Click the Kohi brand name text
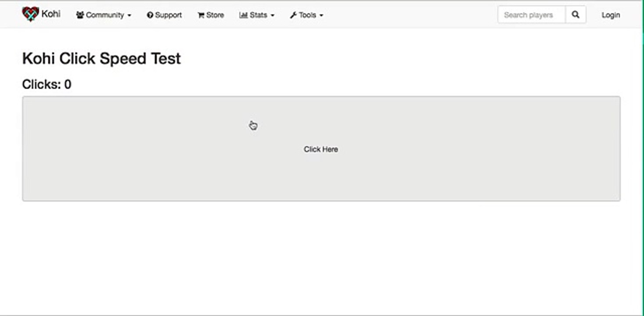 [x=51, y=14]
